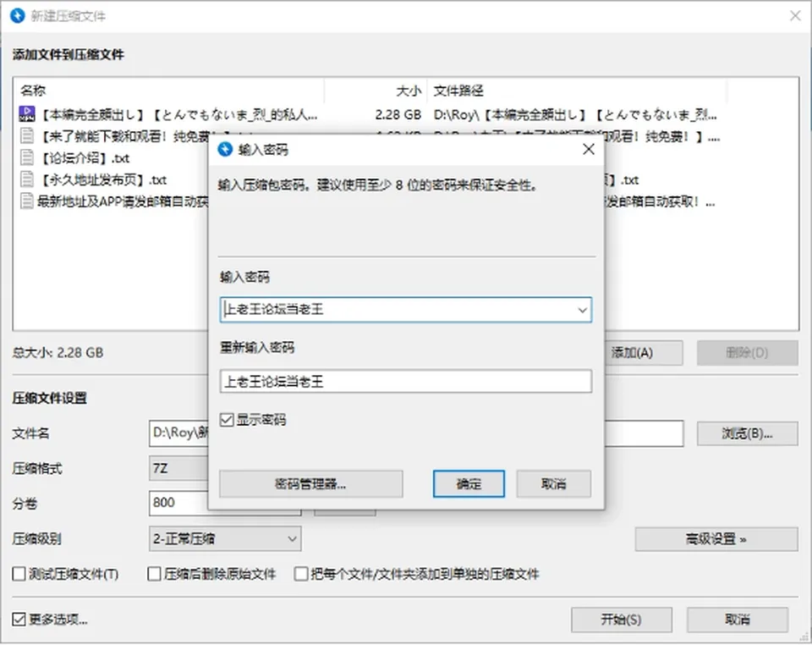Uncheck the 显示密码 checkbox

227,420
